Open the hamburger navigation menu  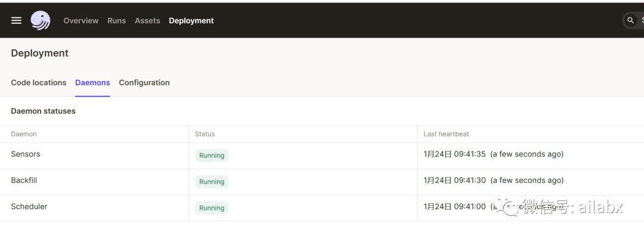(17, 20)
